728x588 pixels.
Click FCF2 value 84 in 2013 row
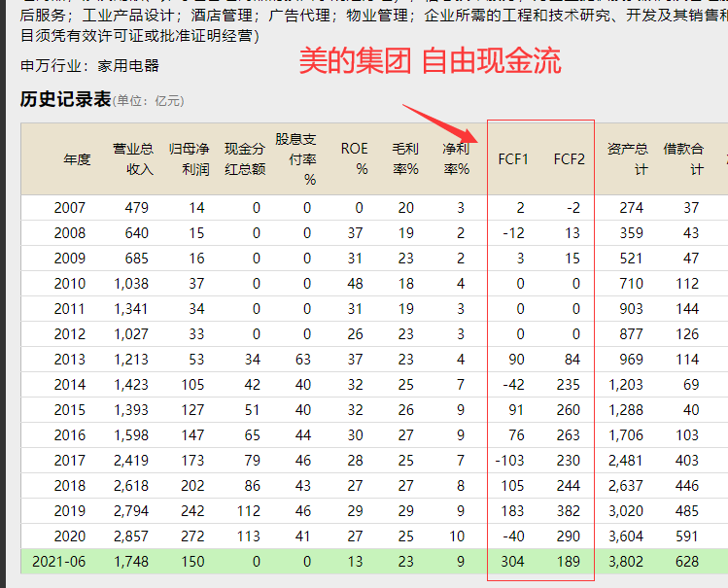pos(572,360)
